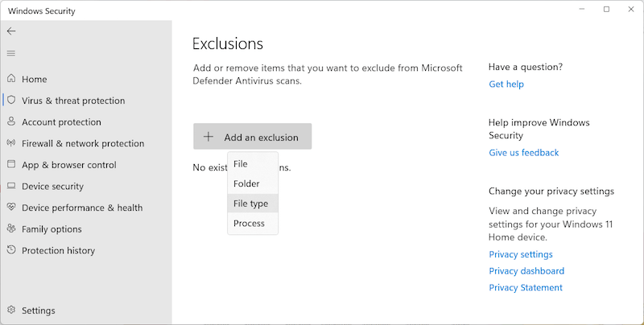Click 'Help improve Windows Security' heading
644x325 pixels.
pos(539,129)
